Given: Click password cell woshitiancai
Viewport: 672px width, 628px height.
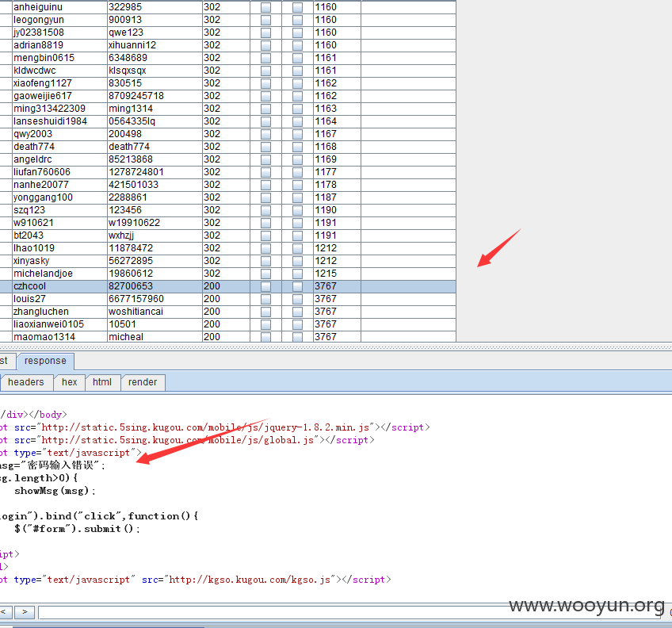Looking at the screenshot, I should [x=155, y=312].
